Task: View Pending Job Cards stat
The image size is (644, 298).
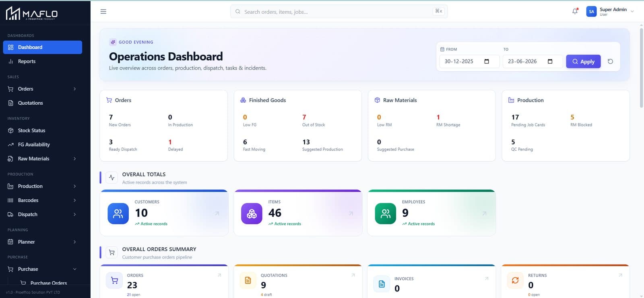Action: 528,120
